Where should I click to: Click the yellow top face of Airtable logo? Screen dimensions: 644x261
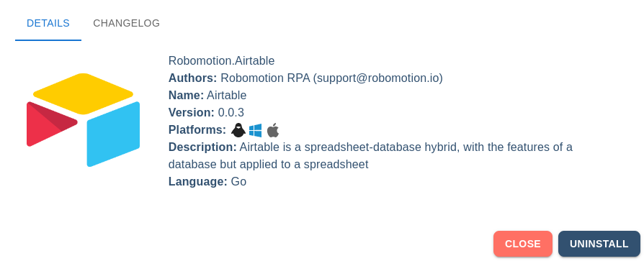84,93
